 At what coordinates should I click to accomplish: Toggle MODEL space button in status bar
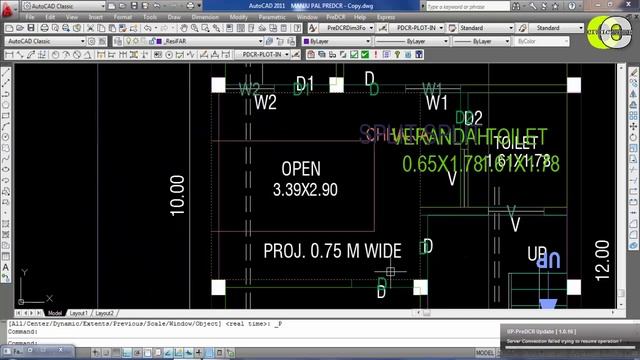(485, 353)
